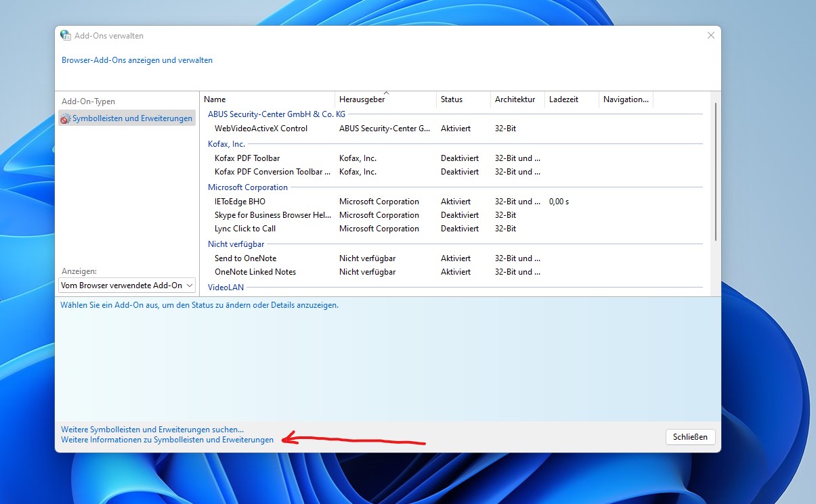Select the Kofax PDF Toolbar entry

(247, 158)
